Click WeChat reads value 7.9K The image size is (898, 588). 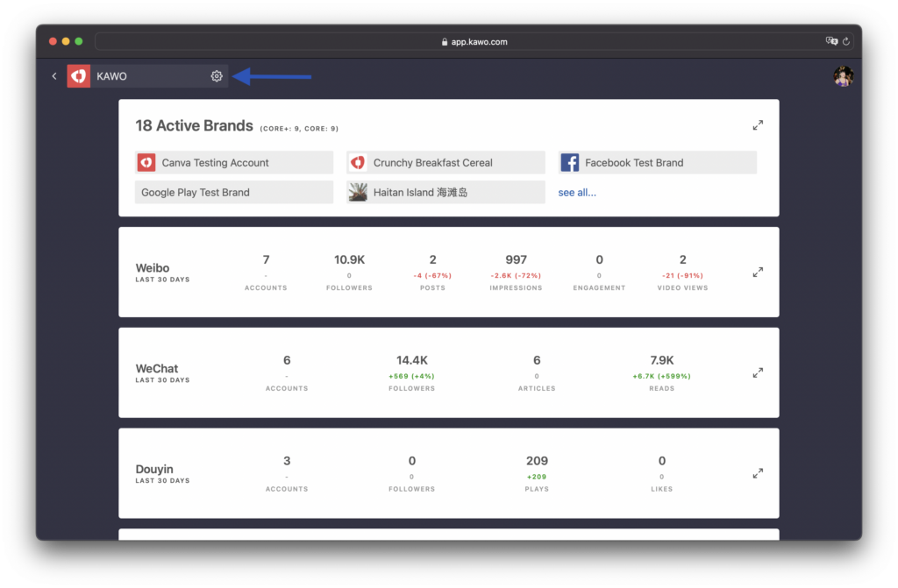pyautogui.click(x=661, y=360)
